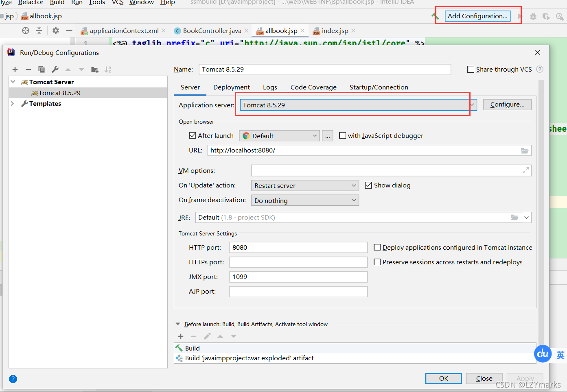This screenshot has width=567, height=392.
Task: Create new folder icon in configurations toolbar
Action: tap(95, 70)
